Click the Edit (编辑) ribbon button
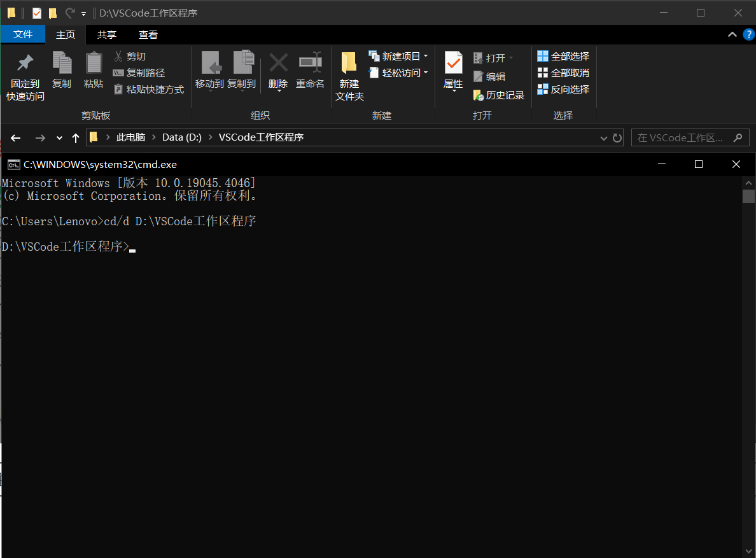 (x=489, y=76)
